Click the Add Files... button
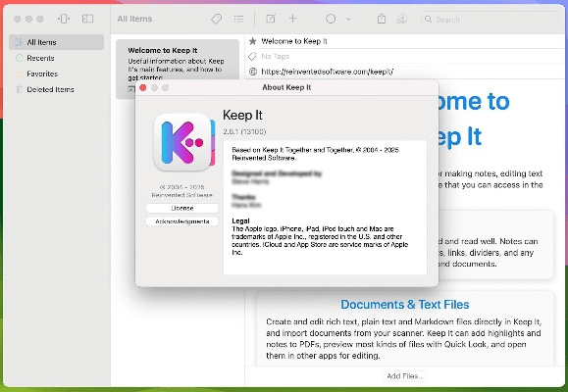Image resolution: width=568 pixels, height=392 pixels. tap(404, 376)
